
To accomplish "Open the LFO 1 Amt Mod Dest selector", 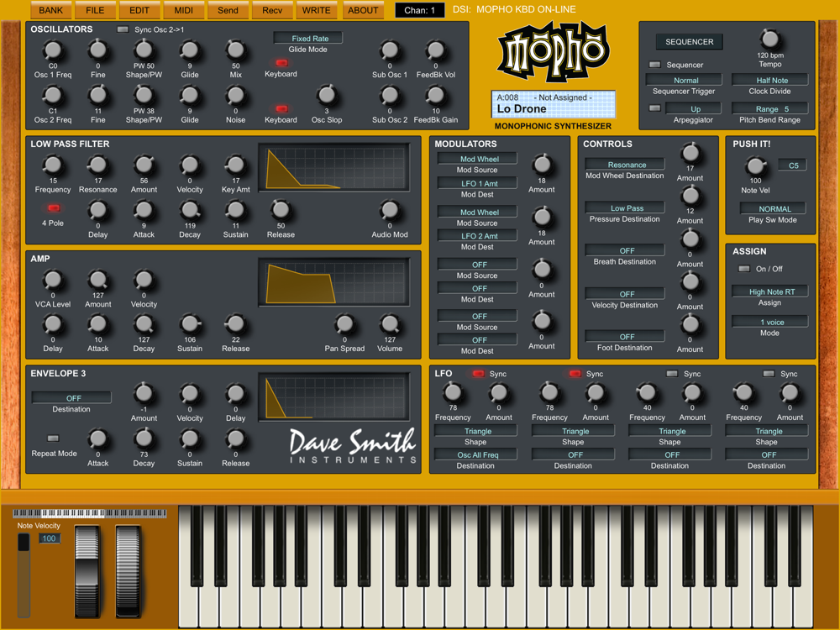I will coord(477,183).
